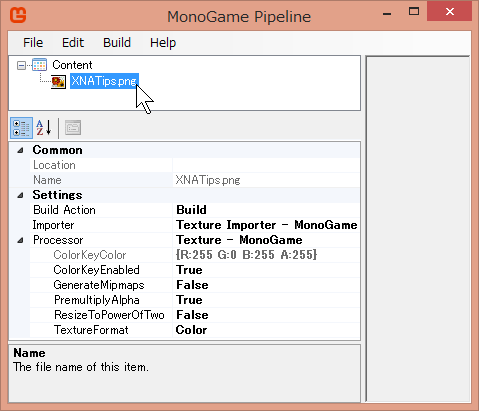The height and width of the screenshot is (411, 479).
Task: Switch to Categorized property view
Action: [x=21, y=128]
